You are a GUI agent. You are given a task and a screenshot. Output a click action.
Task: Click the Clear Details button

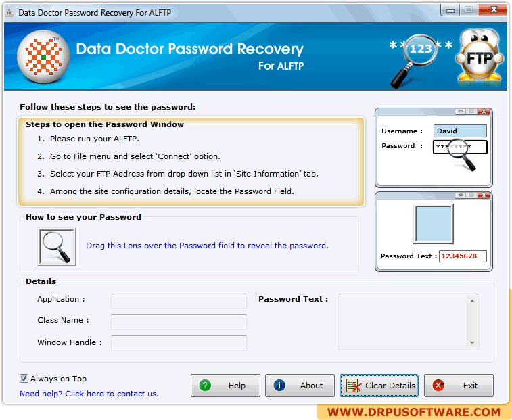(379, 386)
